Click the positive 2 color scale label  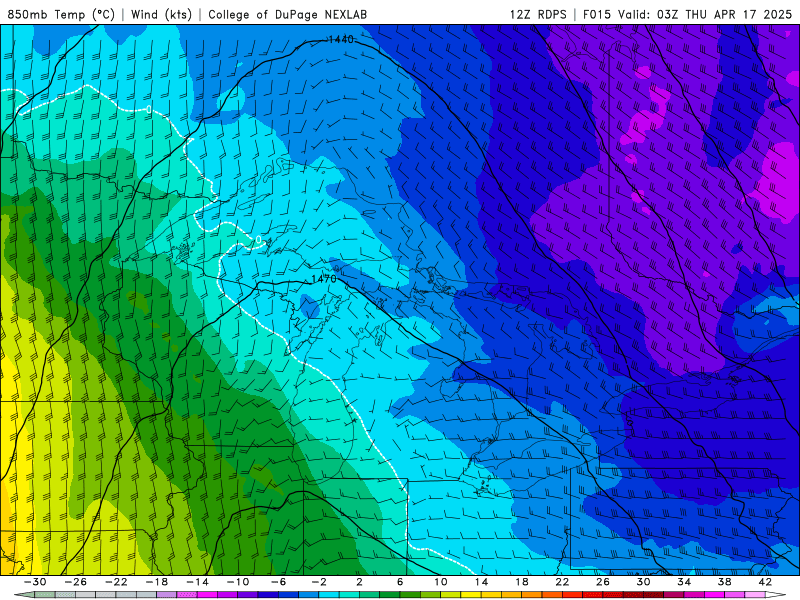[359, 582]
